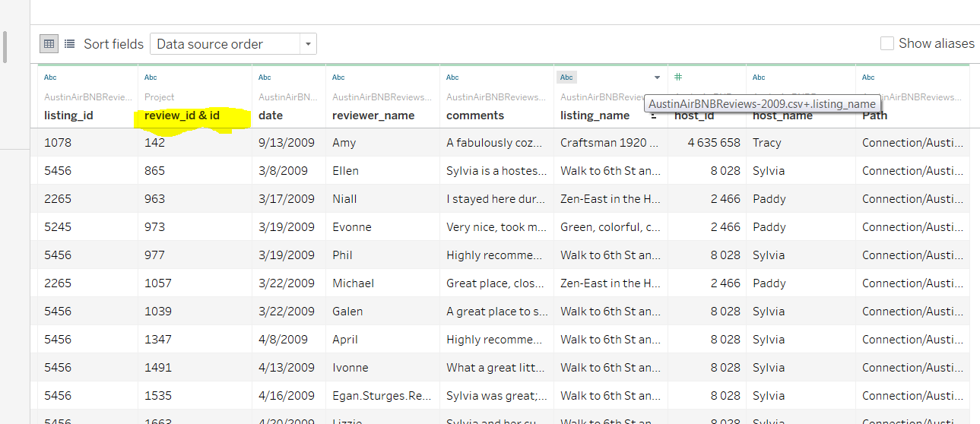The width and height of the screenshot is (980, 424).
Task: Change data type via Abc icon above date
Action: coord(265,78)
